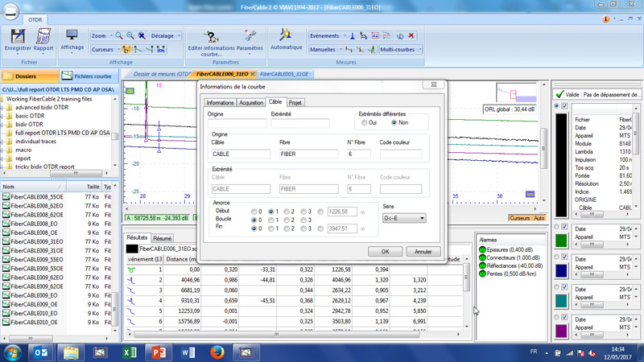Open the Evénements dropdown
The width and height of the screenshot is (644, 362).
point(328,35)
